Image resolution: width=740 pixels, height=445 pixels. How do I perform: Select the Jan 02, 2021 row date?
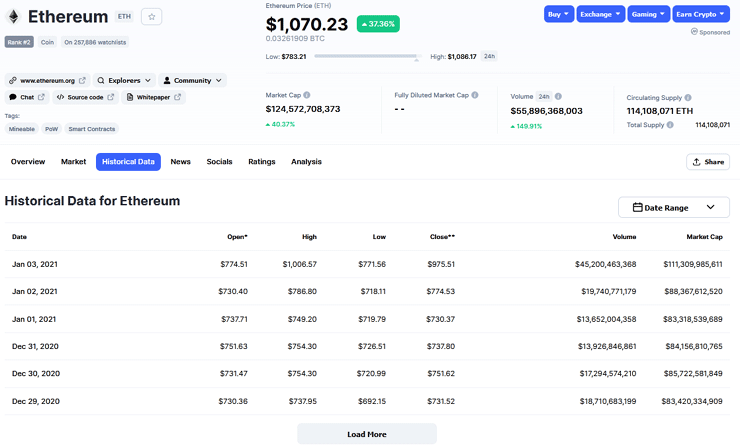(35, 292)
